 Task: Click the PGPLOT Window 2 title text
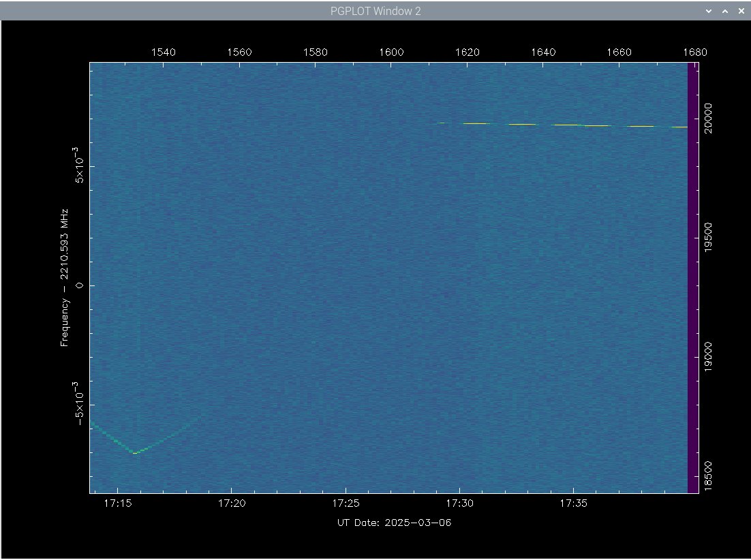click(x=375, y=12)
